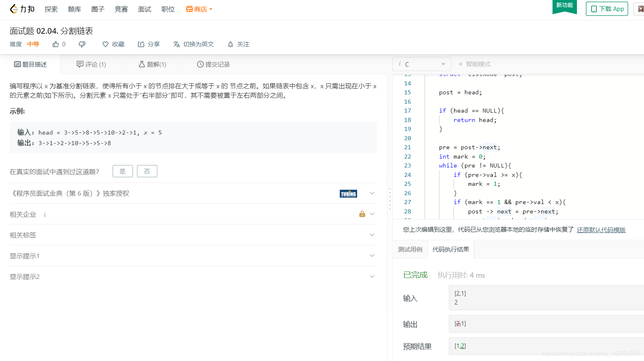Image resolution: width=644 pixels, height=361 pixels.
Task: Click the 否 no button
Action: [147, 171]
